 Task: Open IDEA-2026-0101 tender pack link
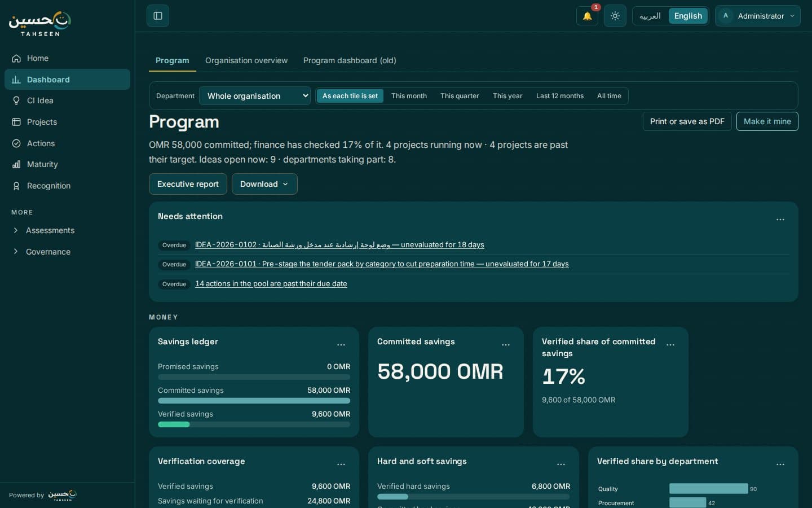pyautogui.click(x=382, y=264)
